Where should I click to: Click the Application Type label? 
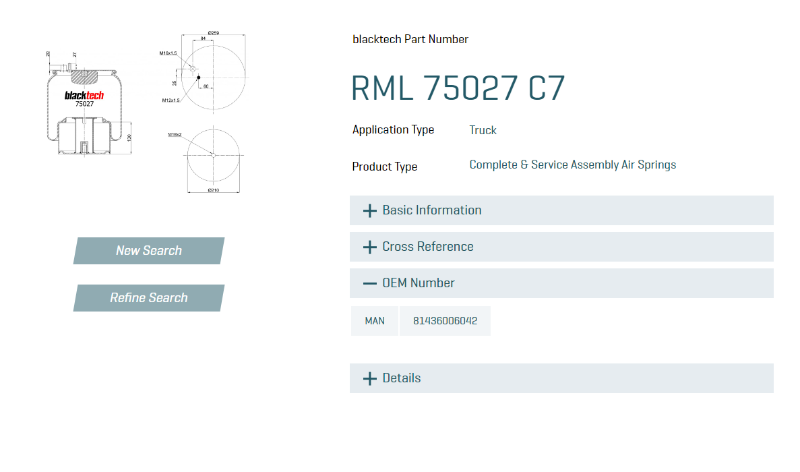(393, 130)
